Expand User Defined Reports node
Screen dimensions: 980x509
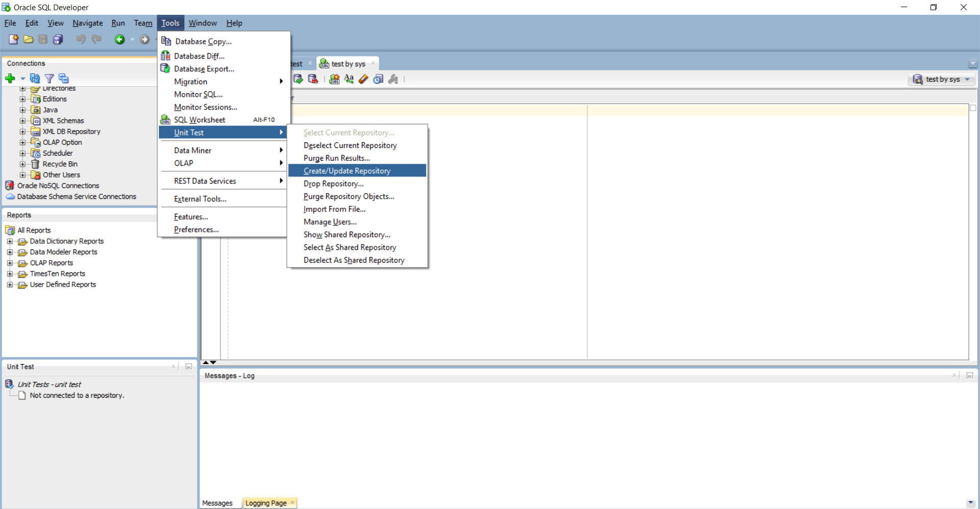(x=10, y=285)
